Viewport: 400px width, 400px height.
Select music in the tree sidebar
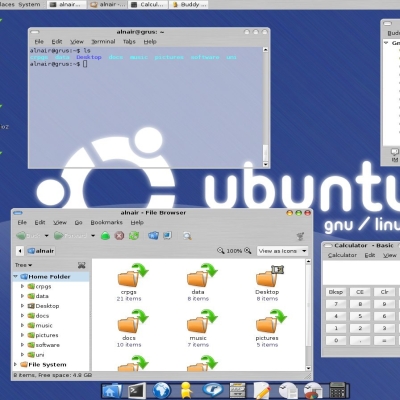point(44,325)
